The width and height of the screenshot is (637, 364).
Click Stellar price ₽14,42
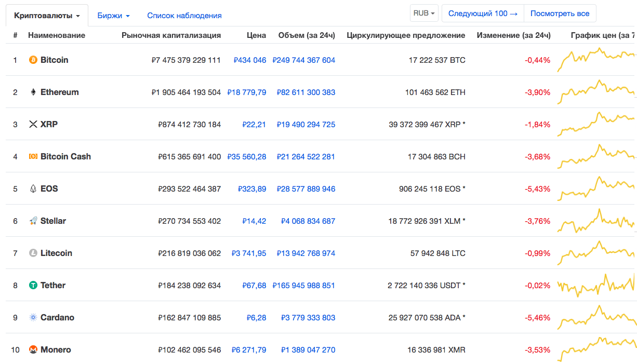pyautogui.click(x=254, y=221)
